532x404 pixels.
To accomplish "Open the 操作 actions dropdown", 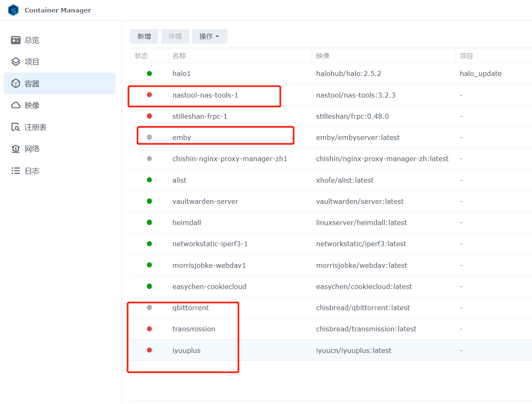I will 210,37.
